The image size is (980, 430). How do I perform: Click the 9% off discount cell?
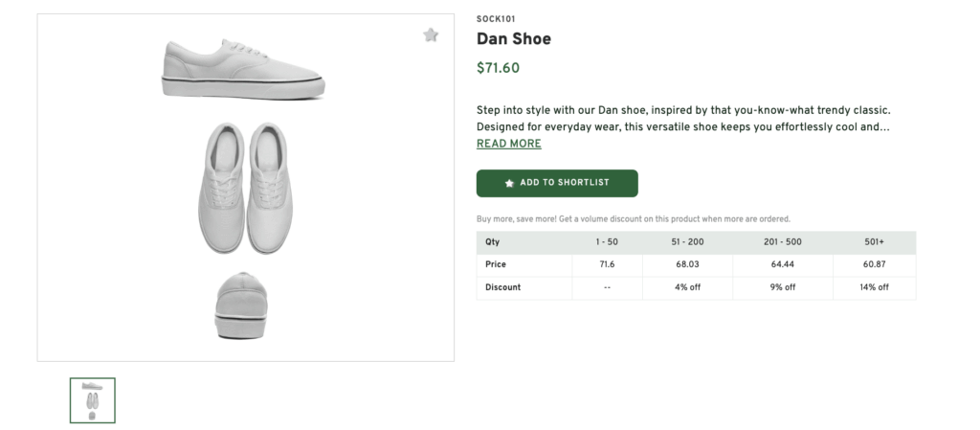click(783, 287)
